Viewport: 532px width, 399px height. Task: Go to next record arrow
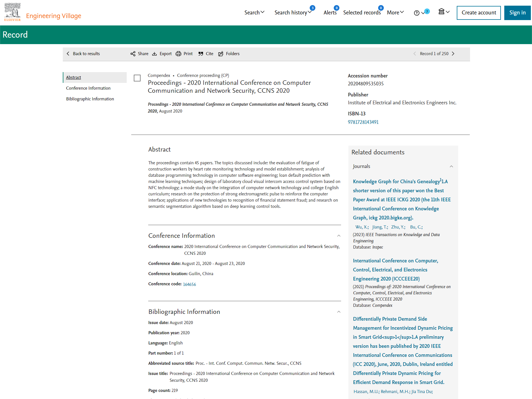pos(453,54)
